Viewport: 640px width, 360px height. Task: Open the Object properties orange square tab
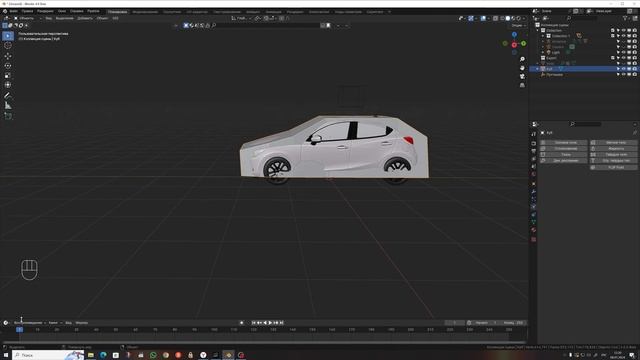click(533, 184)
